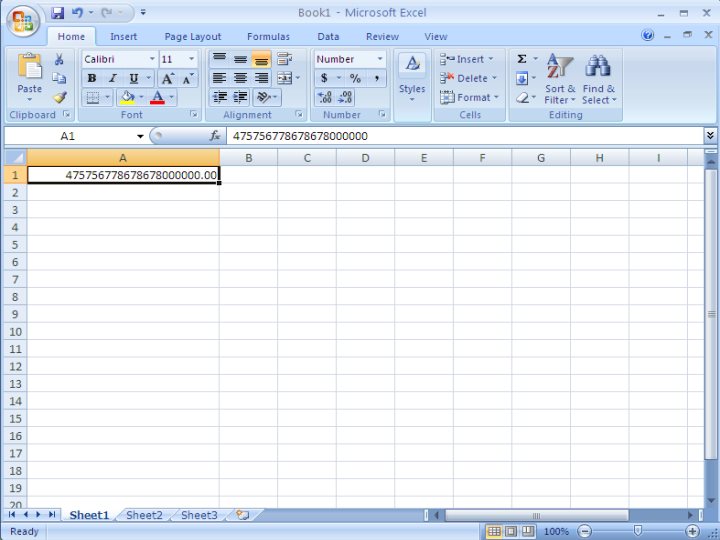Open the Number dialog launcher
The image size is (720, 540).
coord(382,114)
